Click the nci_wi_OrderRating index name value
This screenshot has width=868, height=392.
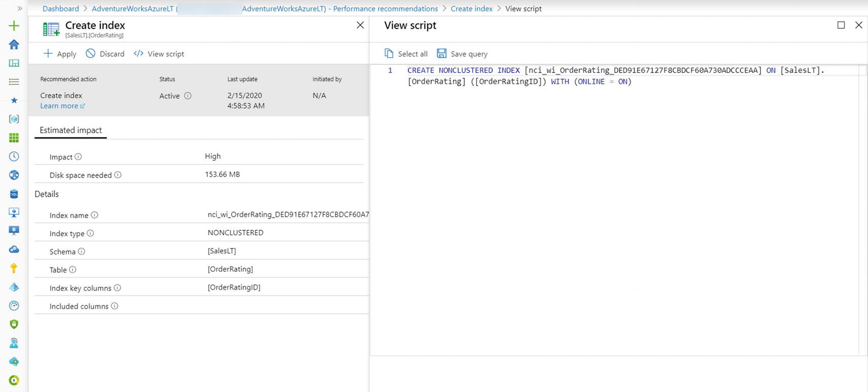[288, 215]
